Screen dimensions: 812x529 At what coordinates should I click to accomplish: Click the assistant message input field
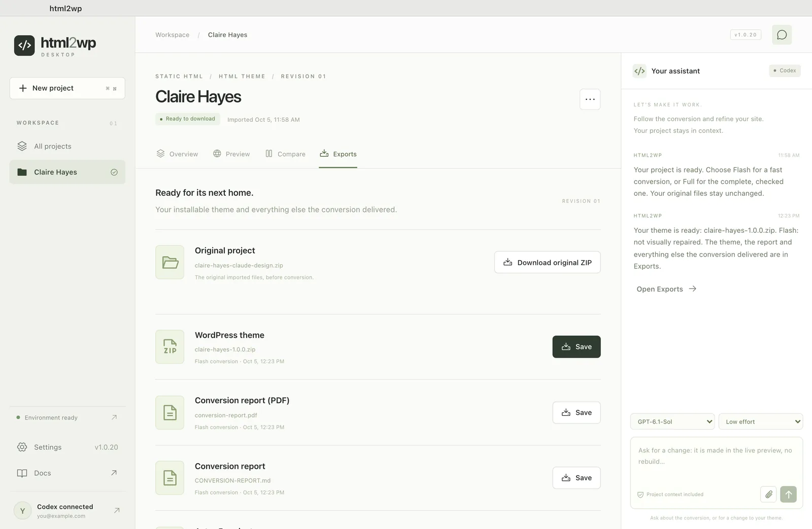point(716,462)
